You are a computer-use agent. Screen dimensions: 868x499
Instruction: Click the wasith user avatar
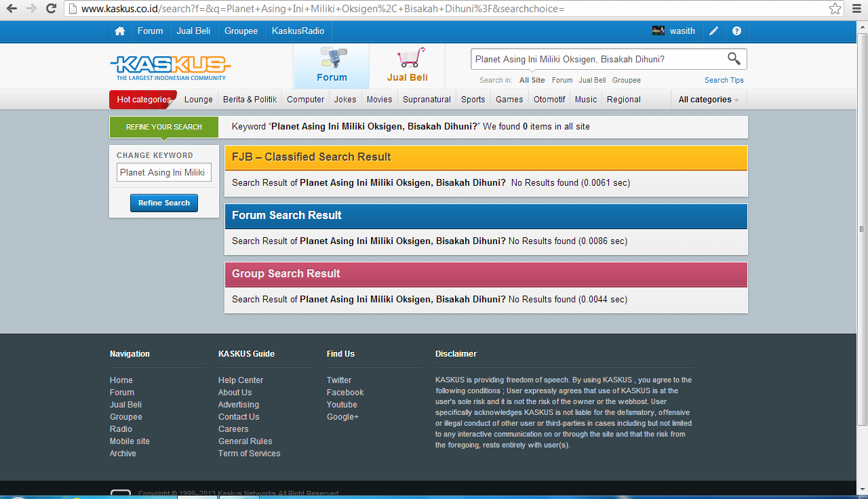(658, 31)
